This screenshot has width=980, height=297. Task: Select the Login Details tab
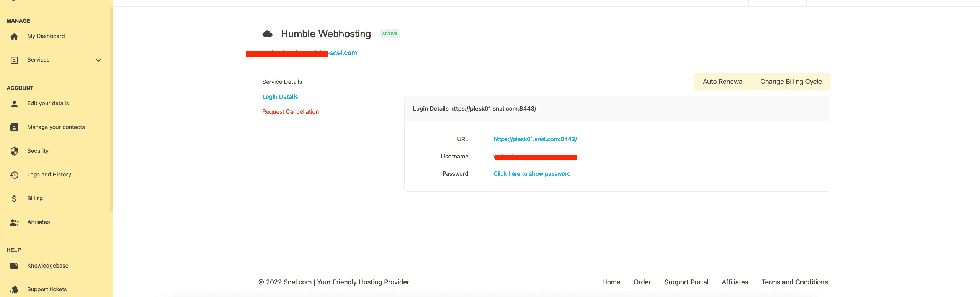point(280,97)
